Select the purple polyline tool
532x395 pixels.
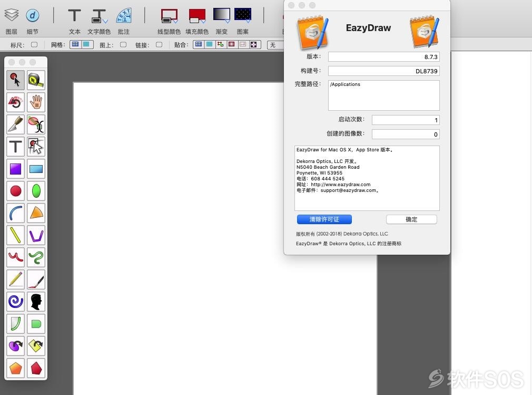[36, 235]
